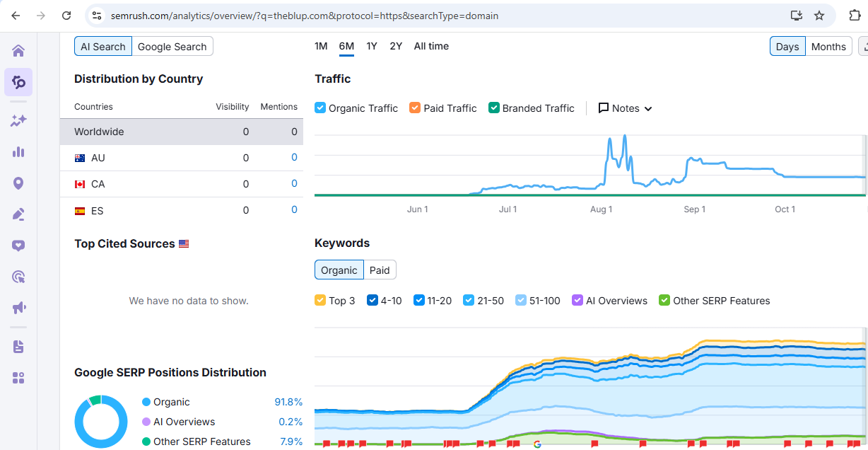
Task: Switch chart view to Months
Action: point(828,47)
